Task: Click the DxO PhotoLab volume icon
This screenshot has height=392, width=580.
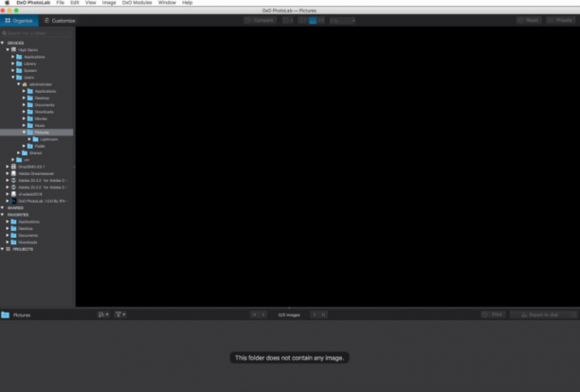Action: click(13, 201)
